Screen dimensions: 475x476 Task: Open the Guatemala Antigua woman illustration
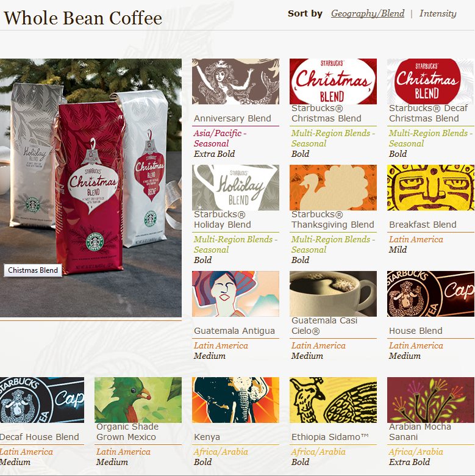coord(235,294)
